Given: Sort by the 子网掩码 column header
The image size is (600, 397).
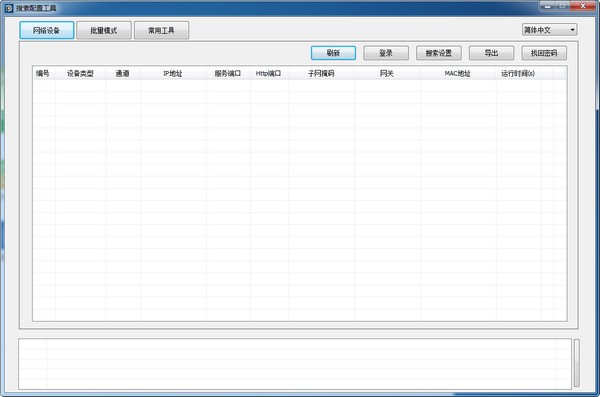Looking at the screenshot, I should pyautogui.click(x=321, y=73).
